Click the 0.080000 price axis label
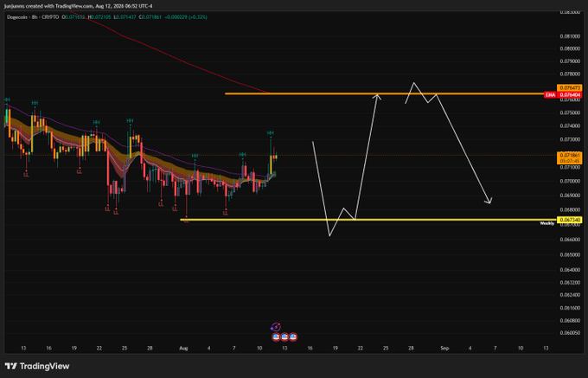 570,48
